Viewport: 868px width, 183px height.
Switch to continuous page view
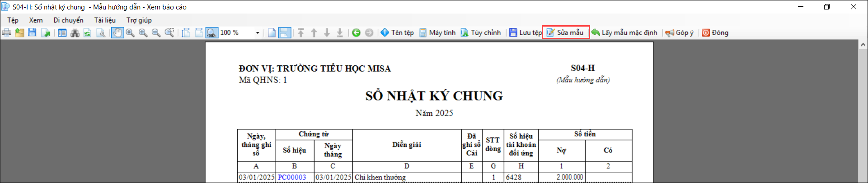(285, 32)
